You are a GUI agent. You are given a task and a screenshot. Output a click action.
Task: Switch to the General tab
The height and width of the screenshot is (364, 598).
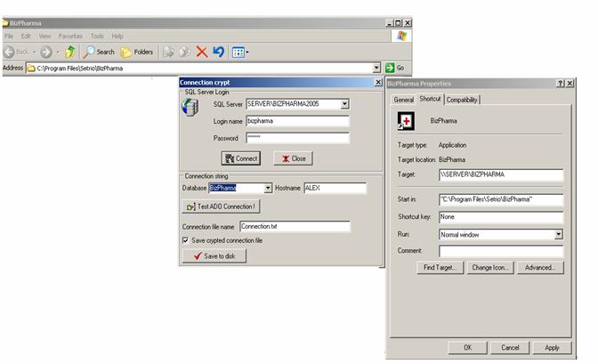point(403,100)
